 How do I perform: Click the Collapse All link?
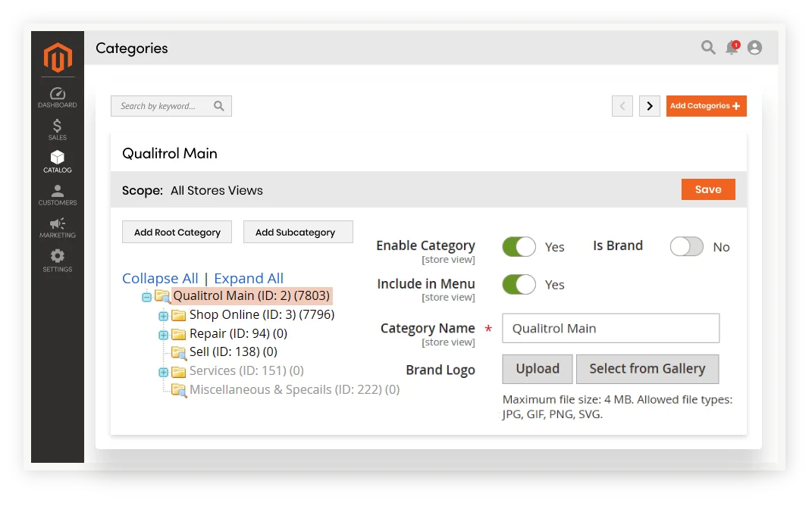tap(160, 278)
